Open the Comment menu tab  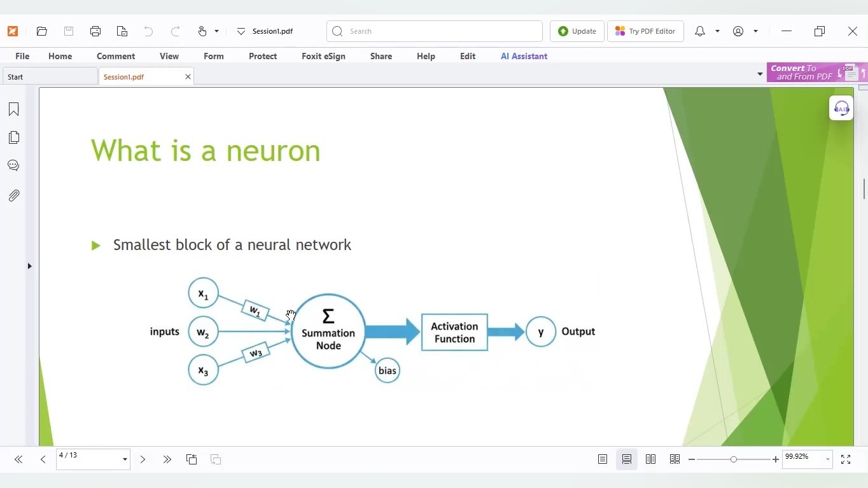[x=116, y=56]
